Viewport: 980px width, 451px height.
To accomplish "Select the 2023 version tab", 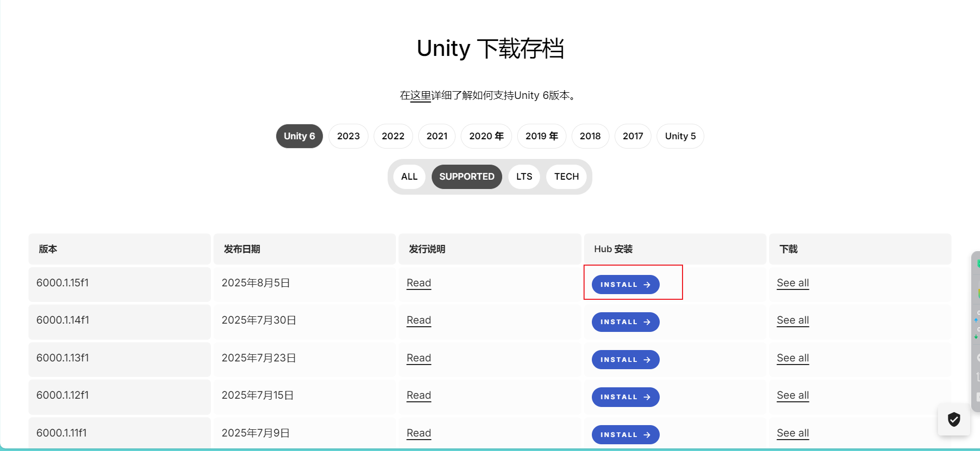I will (348, 136).
